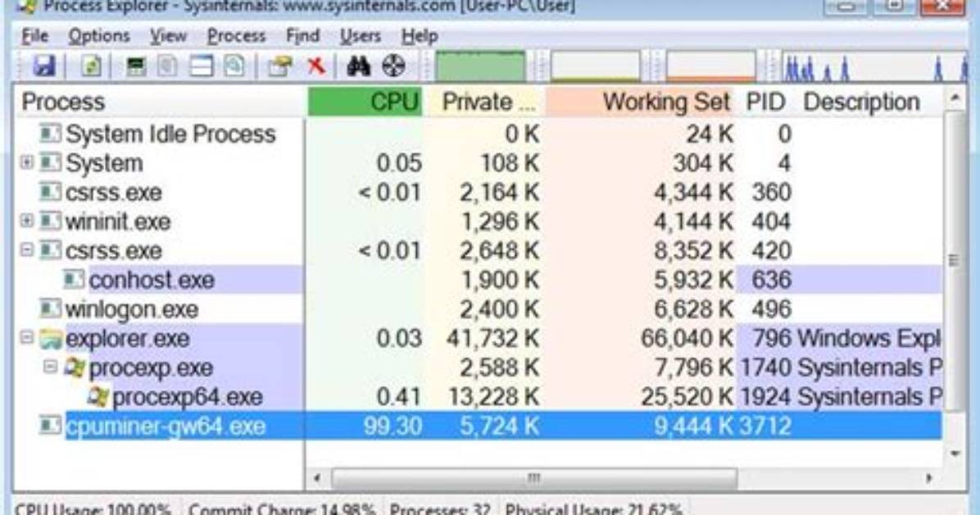Click the cpuminer-gw64.exe process icon

click(x=51, y=426)
